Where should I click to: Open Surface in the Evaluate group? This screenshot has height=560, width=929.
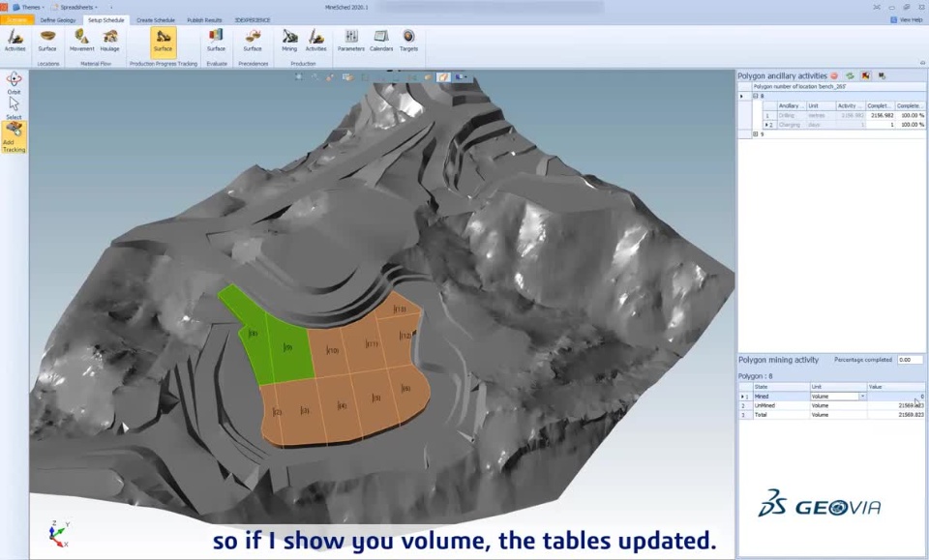tap(216, 41)
